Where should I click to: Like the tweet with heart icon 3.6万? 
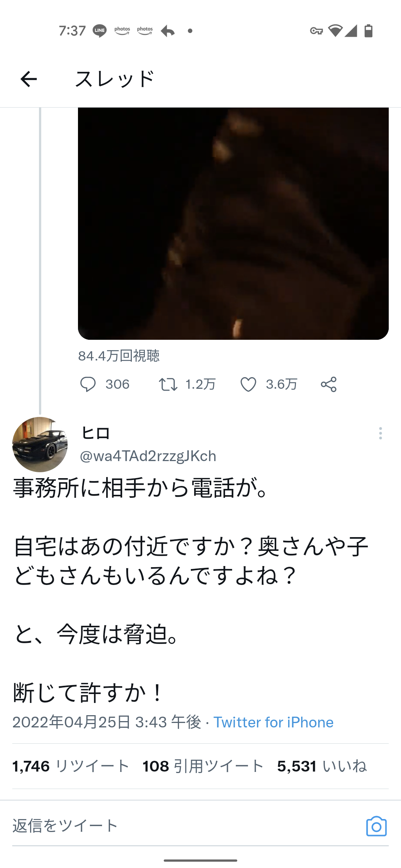pyautogui.click(x=248, y=384)
